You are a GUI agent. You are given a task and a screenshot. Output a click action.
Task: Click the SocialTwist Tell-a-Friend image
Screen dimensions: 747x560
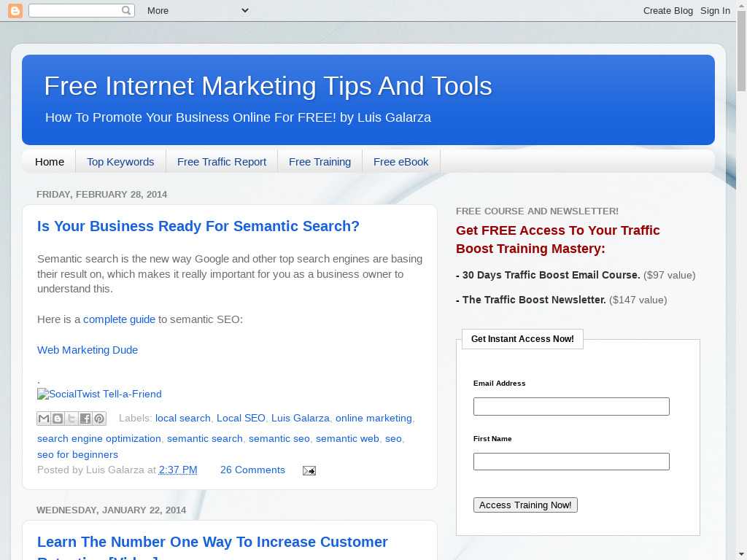(x=99, y=394)
